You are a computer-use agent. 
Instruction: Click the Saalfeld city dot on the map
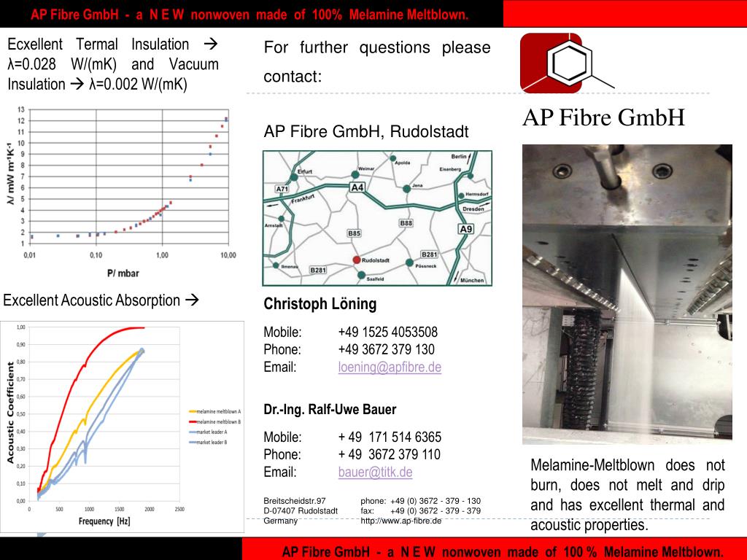click(x=361, y=275)
